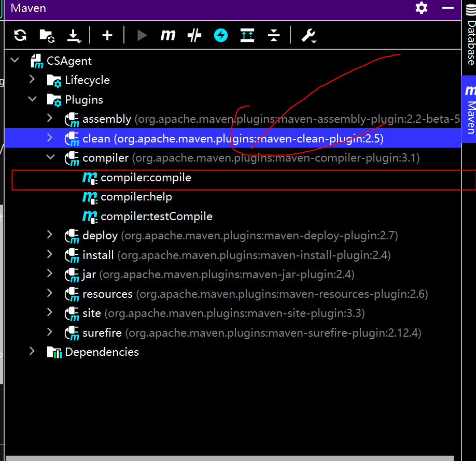Click the compiler:compile goal icon
The height and width of the screenshot is (461, 476).
coord(90,178)
